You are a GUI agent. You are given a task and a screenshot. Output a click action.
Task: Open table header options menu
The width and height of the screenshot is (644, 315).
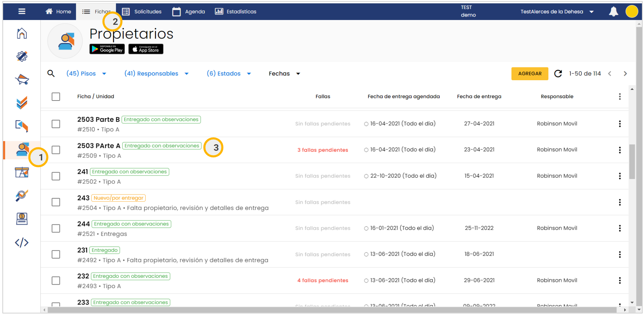620,97
